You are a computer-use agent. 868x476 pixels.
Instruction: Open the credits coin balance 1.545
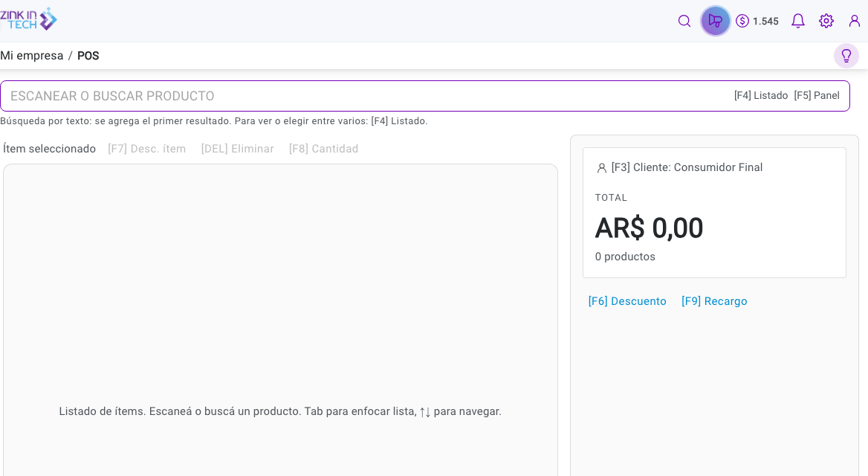coord(757,21)
